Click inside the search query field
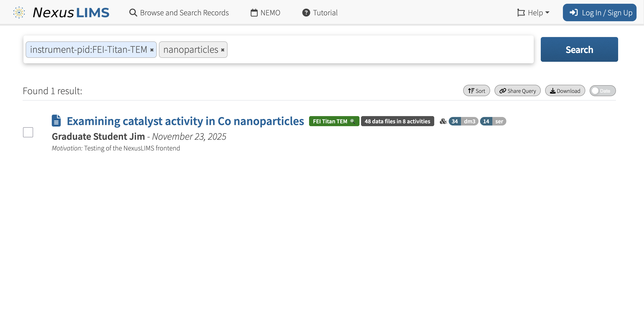The image size is (644, 336). (x=375, y=50)
